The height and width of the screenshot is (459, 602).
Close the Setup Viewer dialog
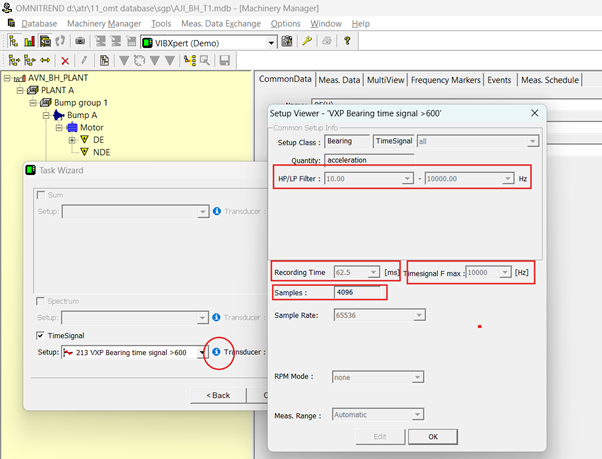click(534, 113)
